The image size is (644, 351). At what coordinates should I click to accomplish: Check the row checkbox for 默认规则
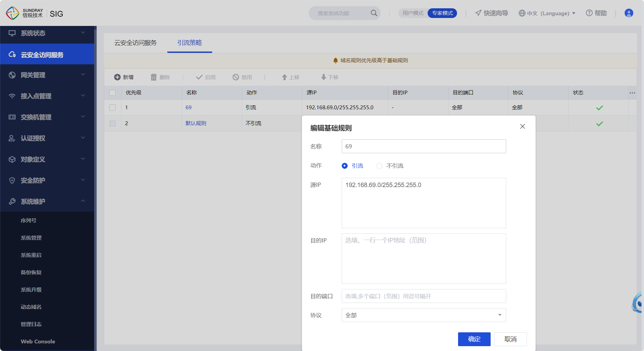pyautogui.click(x=113, y=123)
